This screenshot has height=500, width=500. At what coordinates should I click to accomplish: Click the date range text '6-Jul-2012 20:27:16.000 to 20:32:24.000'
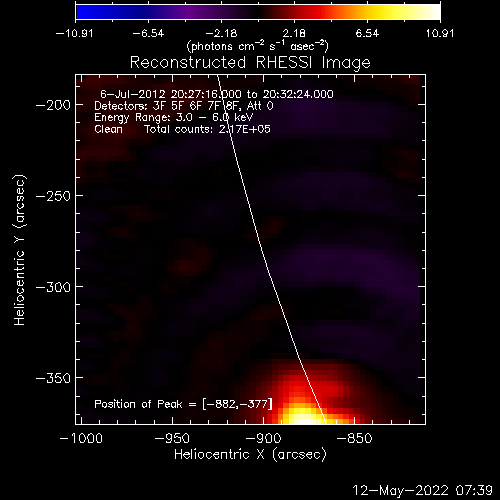pyautogui.click(x=217, y=94)
